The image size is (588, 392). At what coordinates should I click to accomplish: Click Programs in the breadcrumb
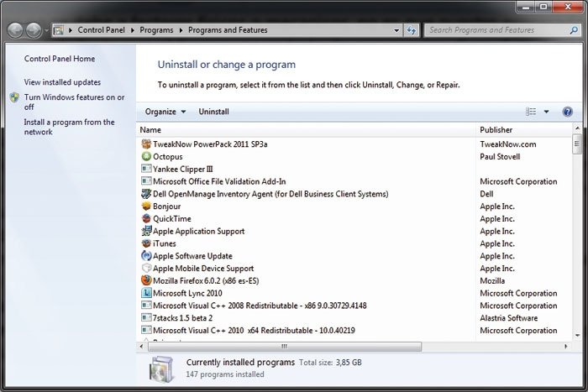(156, 30)
